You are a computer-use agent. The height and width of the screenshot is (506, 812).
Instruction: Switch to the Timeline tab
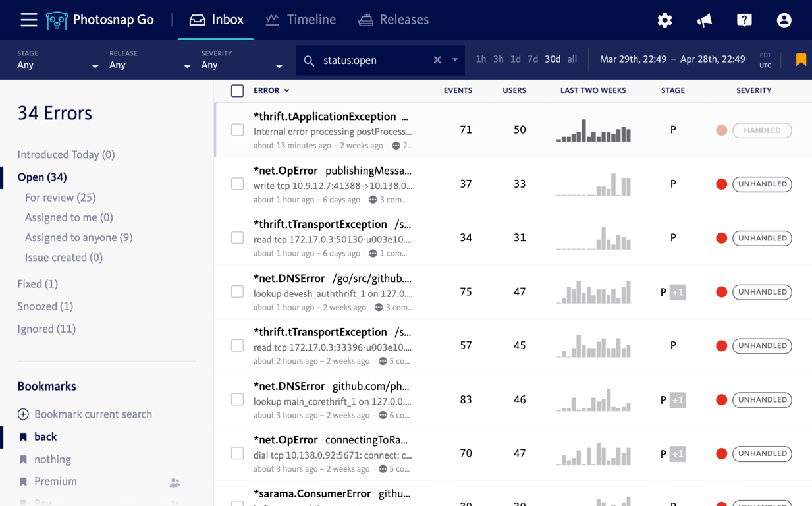pyautogui.click(x=301, y=20)
